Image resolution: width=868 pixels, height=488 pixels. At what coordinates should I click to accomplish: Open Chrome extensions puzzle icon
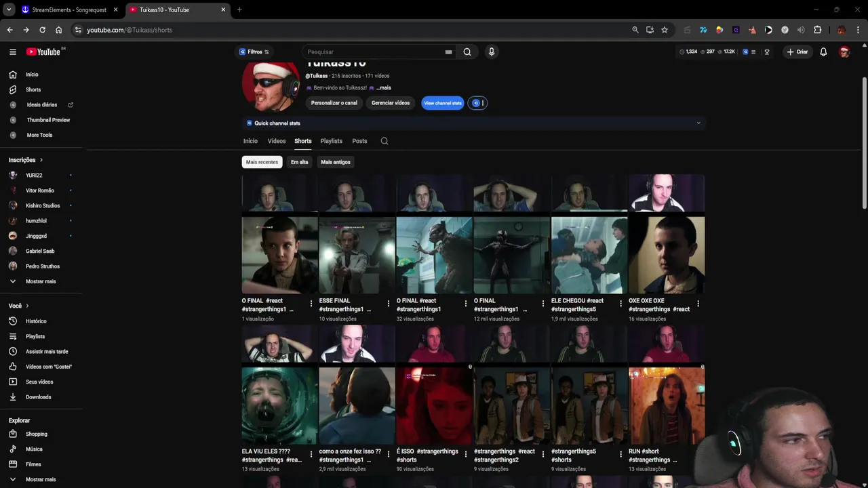(817, 30)
